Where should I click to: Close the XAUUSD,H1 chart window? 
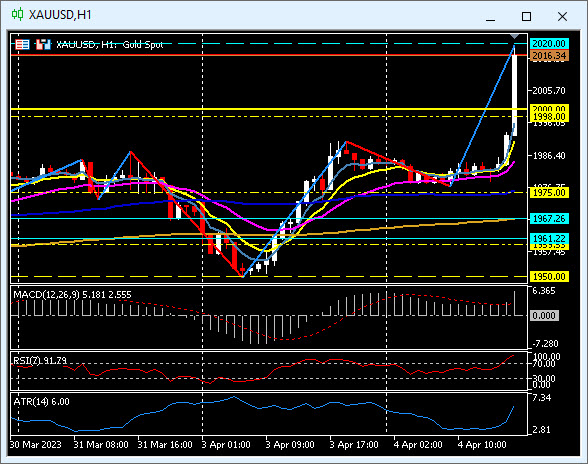tap(562, 17)
